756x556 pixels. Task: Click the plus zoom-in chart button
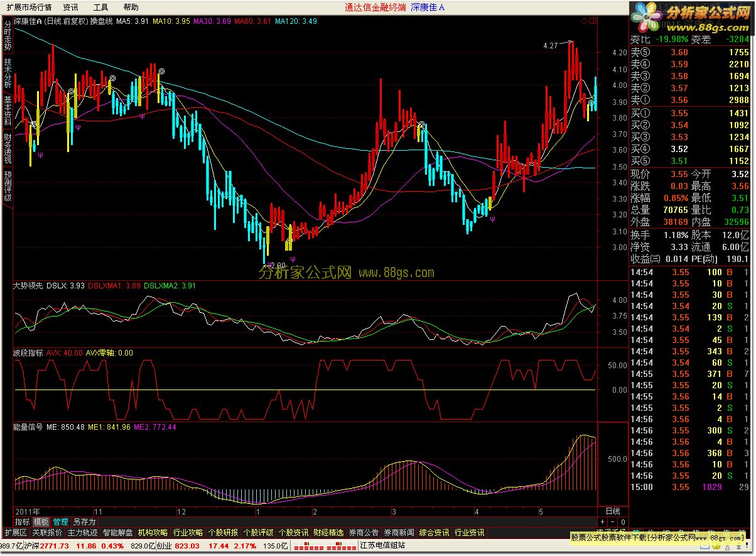tap(603, 521)
